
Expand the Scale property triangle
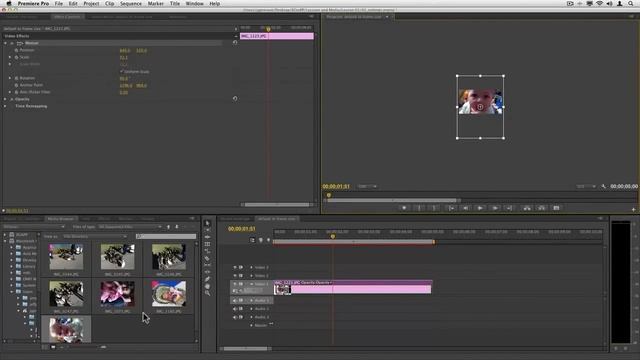[x=10, y=57]
